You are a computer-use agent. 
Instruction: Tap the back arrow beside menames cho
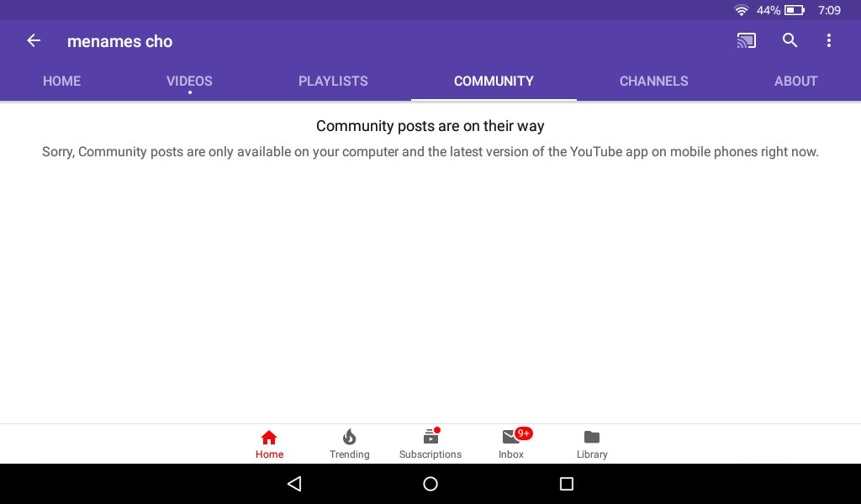tap(34, 40)
